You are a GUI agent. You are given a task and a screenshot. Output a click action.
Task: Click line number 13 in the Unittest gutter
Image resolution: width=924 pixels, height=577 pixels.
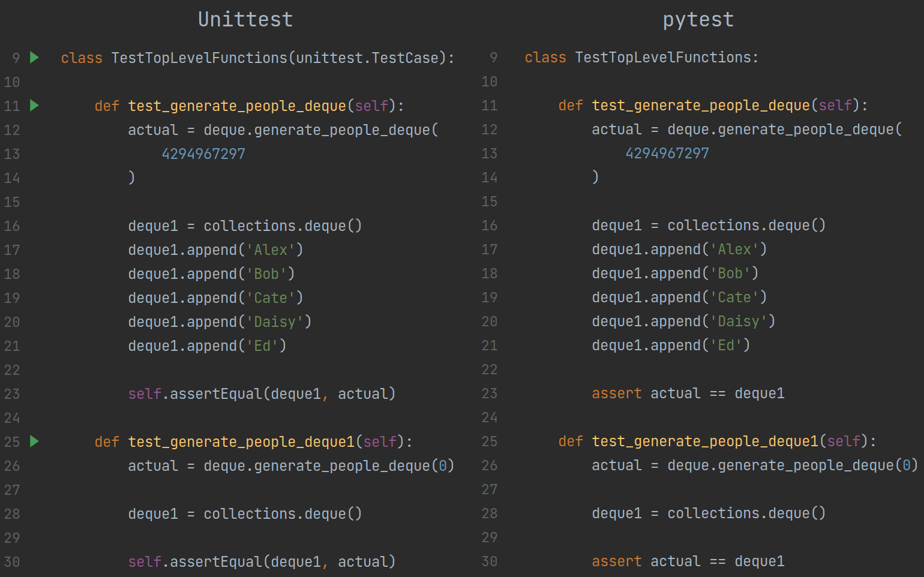pos(11,154)
